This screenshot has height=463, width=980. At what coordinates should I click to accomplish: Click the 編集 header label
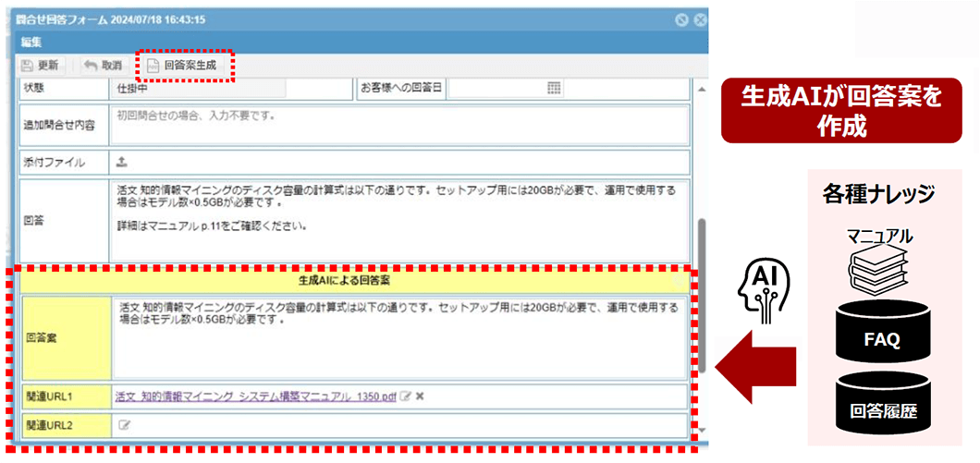pos(32,43)
